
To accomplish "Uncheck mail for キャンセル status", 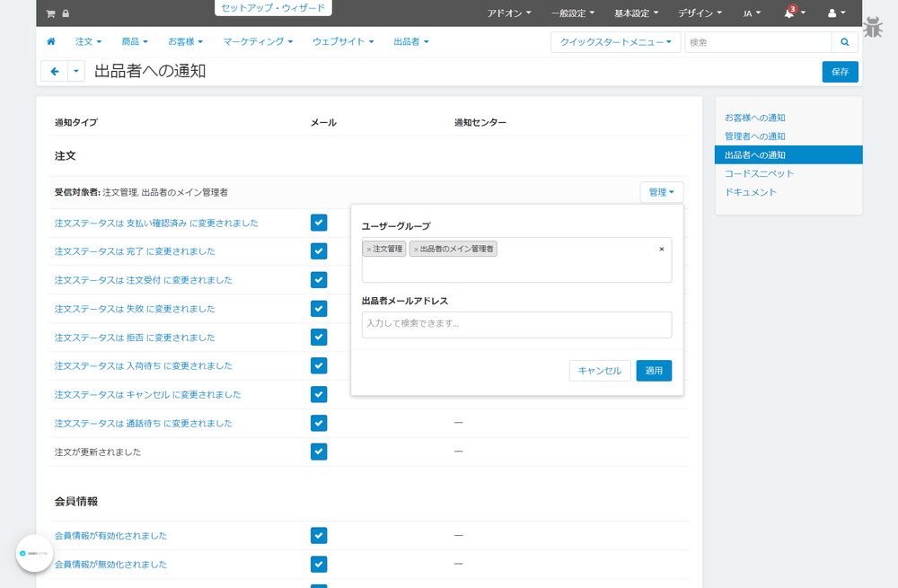I will click(x=319, y=394).
